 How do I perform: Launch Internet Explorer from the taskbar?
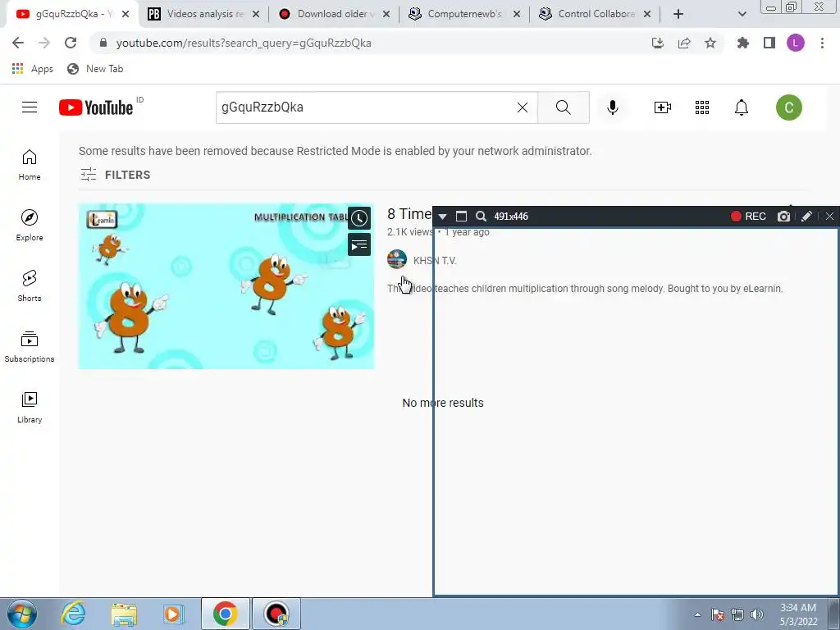click(x=73, y=614)
